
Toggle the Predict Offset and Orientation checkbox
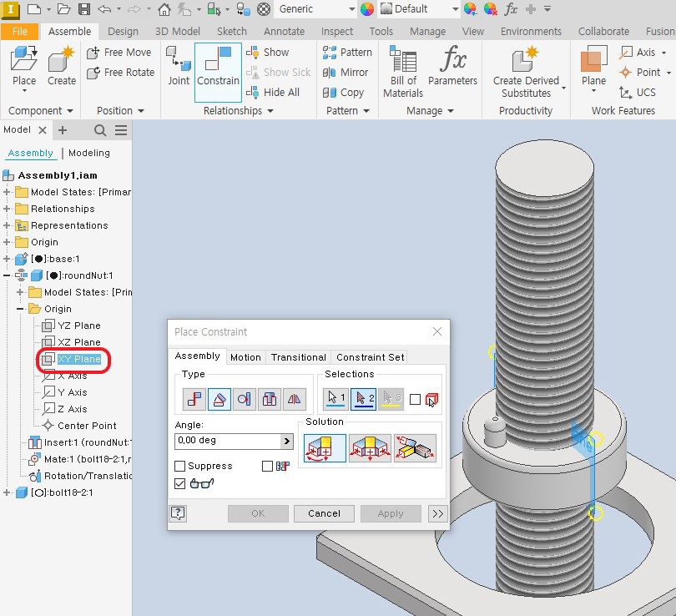pos(267,466)
